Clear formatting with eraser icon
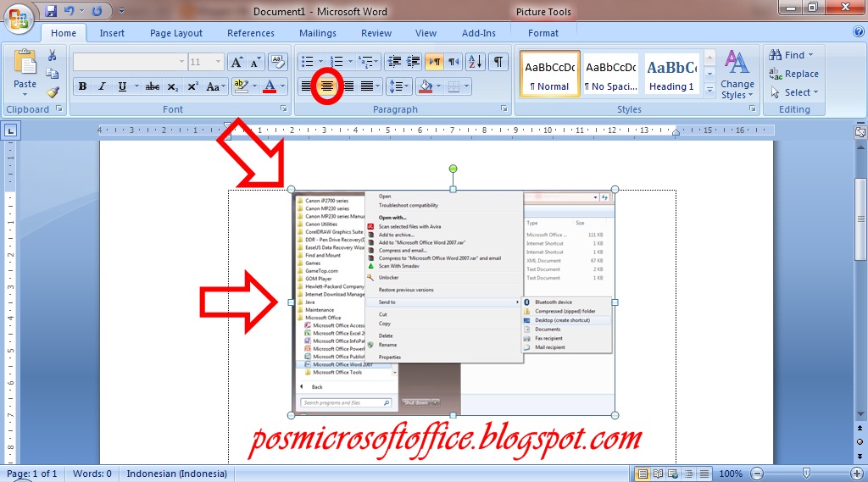 277,62
